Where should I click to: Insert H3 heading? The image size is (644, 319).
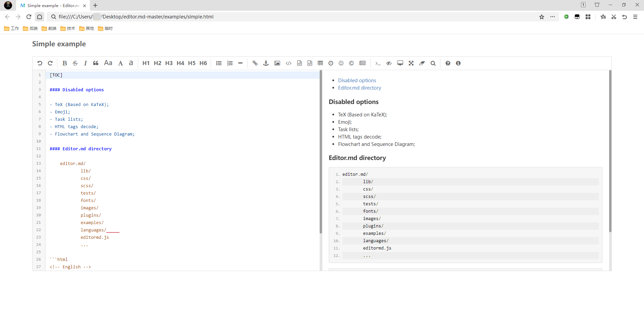(x=169, y=63)
